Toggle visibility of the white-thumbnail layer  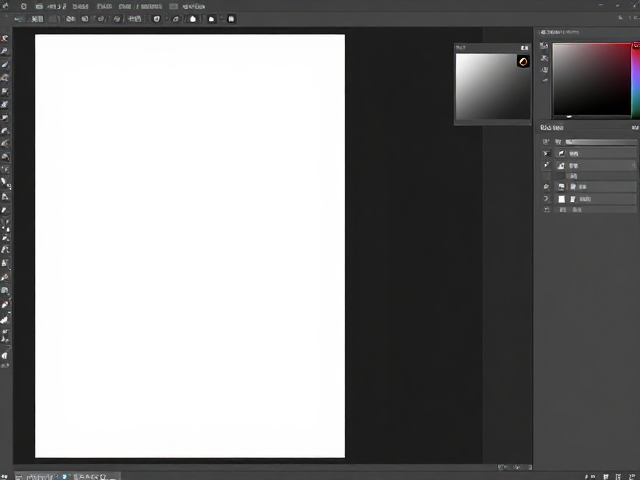click(546, 199)
